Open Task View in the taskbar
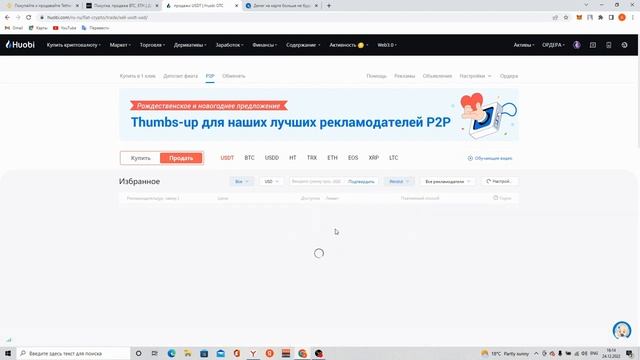 tap(155, 353)
